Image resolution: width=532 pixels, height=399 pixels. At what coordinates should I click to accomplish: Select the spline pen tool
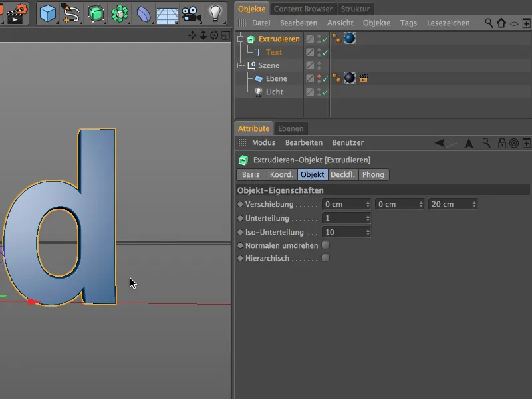(x=71, y=13)
